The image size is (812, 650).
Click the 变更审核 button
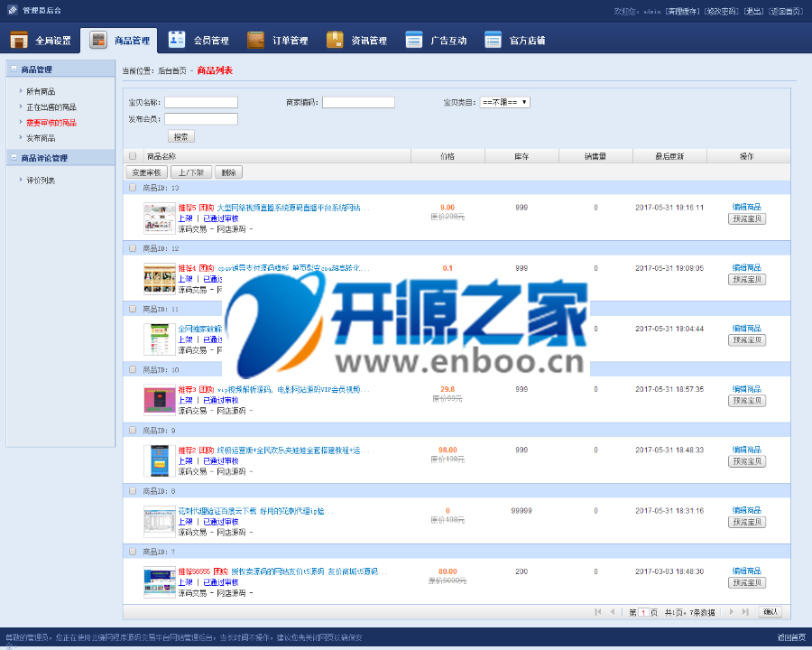point(146,172)
